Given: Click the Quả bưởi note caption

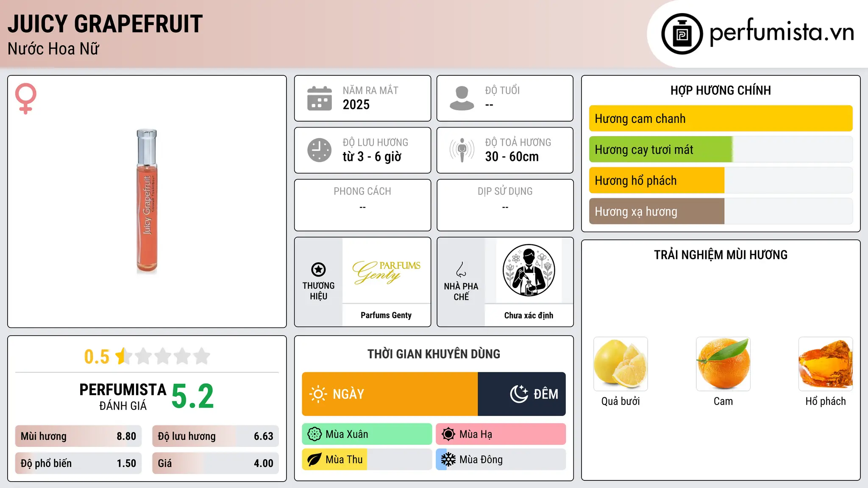Looking at the screenshot, I should [620, 401].
